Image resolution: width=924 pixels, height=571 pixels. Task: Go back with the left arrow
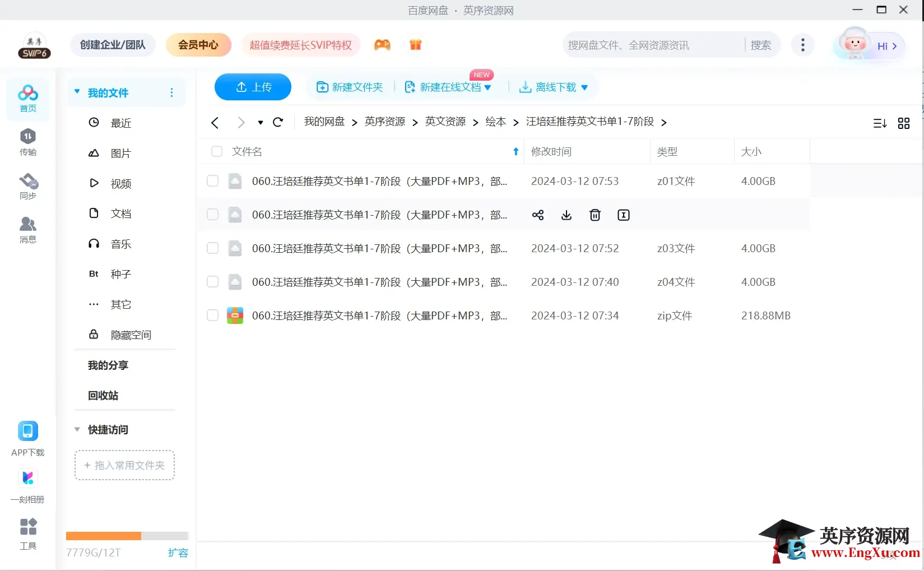pos(215,123)
